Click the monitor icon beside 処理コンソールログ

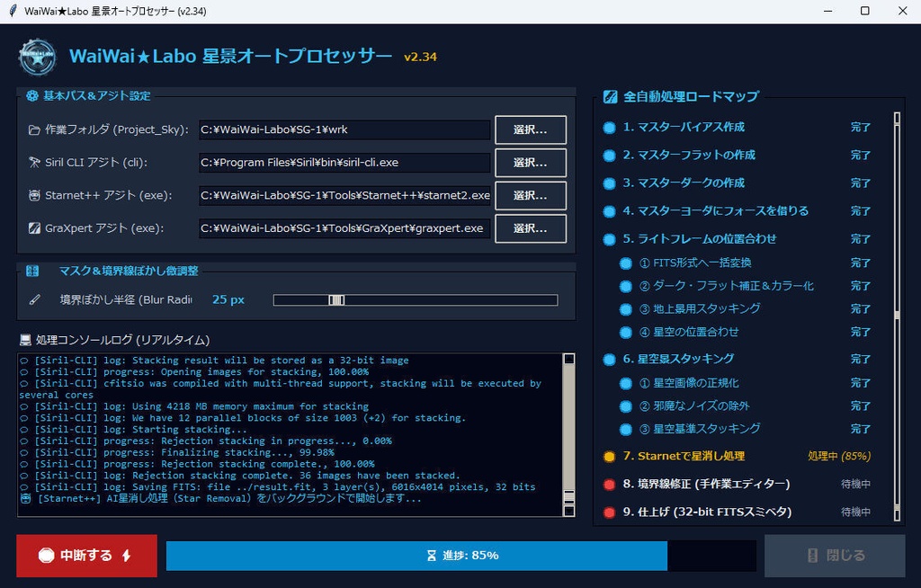[25, 340]
